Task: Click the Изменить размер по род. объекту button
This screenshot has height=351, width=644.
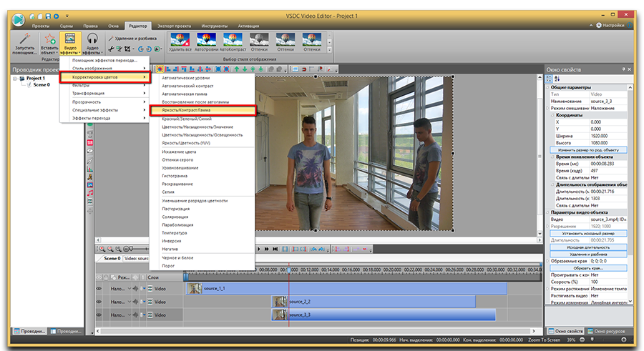Action: pyautogui.click(x=588, y=150)
